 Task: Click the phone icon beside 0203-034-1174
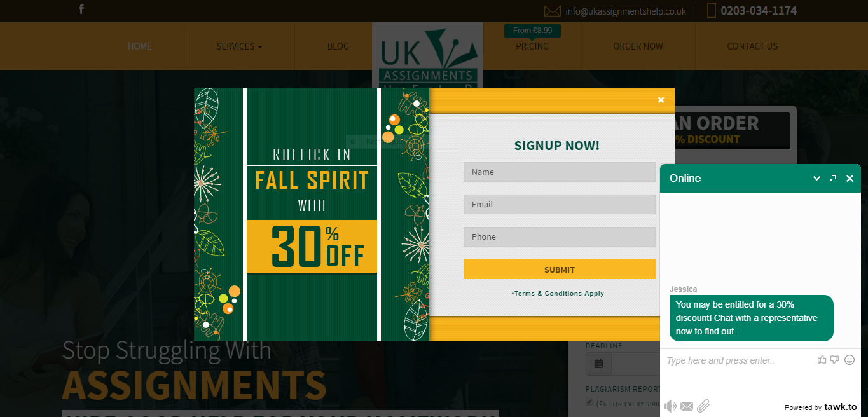(712, 10)
